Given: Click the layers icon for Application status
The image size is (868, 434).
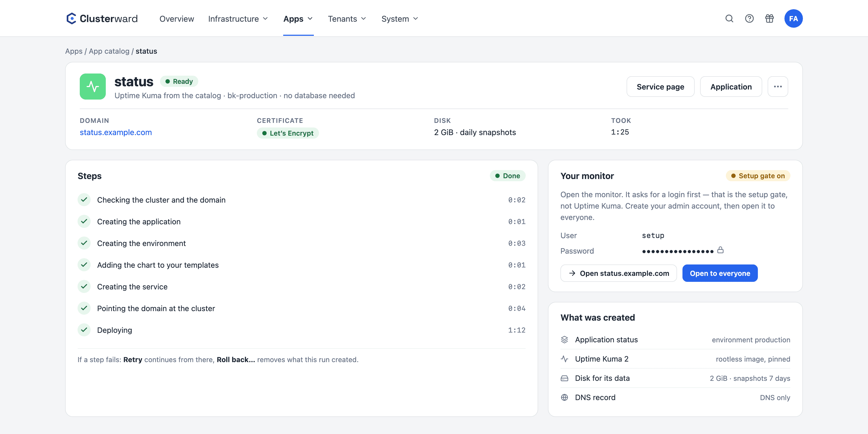Looking at the screenshot, I should (x=564, y=340).
